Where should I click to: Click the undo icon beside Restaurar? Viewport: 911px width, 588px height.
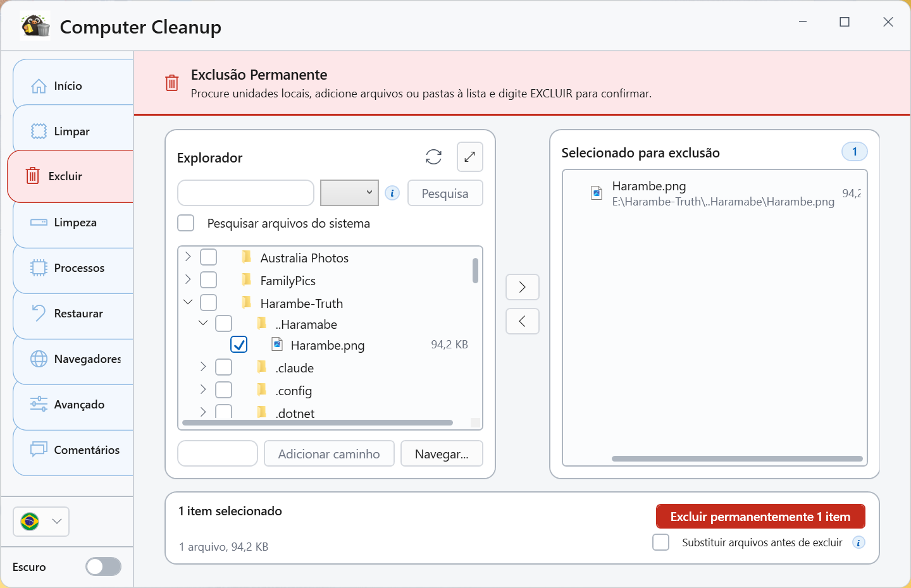39,313
